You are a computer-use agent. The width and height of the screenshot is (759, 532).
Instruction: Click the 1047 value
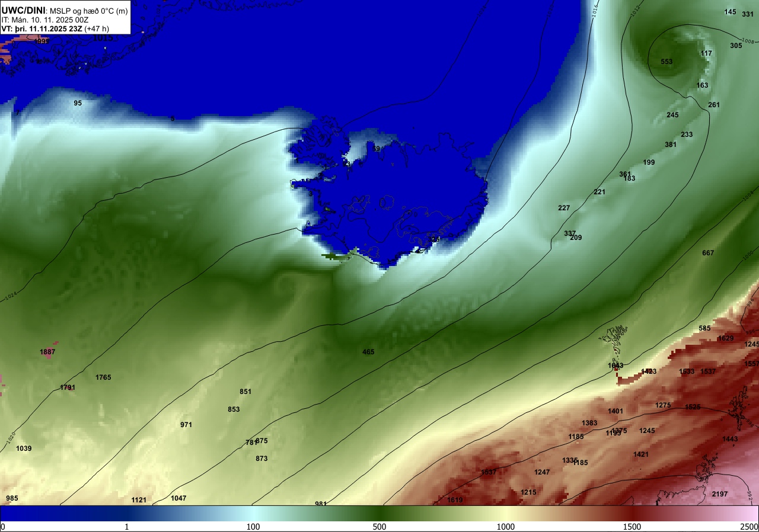(178, 498)
